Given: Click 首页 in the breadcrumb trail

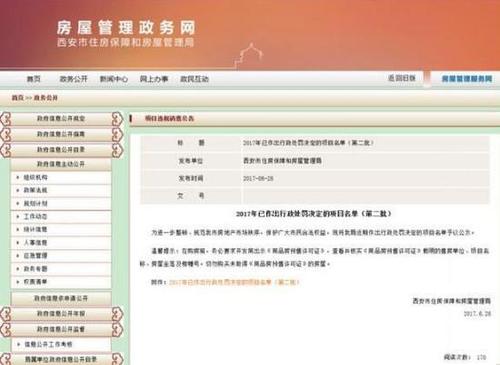Looking at the screenshot, I should pos(18,98).
